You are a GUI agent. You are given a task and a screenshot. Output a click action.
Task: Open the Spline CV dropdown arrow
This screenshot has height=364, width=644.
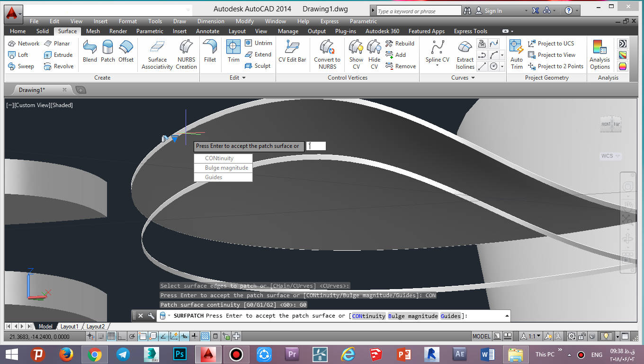pyautogui.click(x=437, y=66)
